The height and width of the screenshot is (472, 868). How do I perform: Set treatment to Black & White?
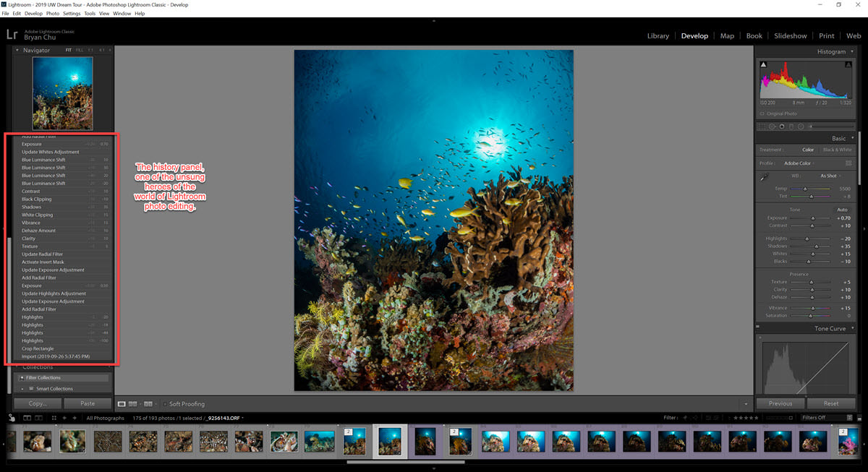pos(837,150)
